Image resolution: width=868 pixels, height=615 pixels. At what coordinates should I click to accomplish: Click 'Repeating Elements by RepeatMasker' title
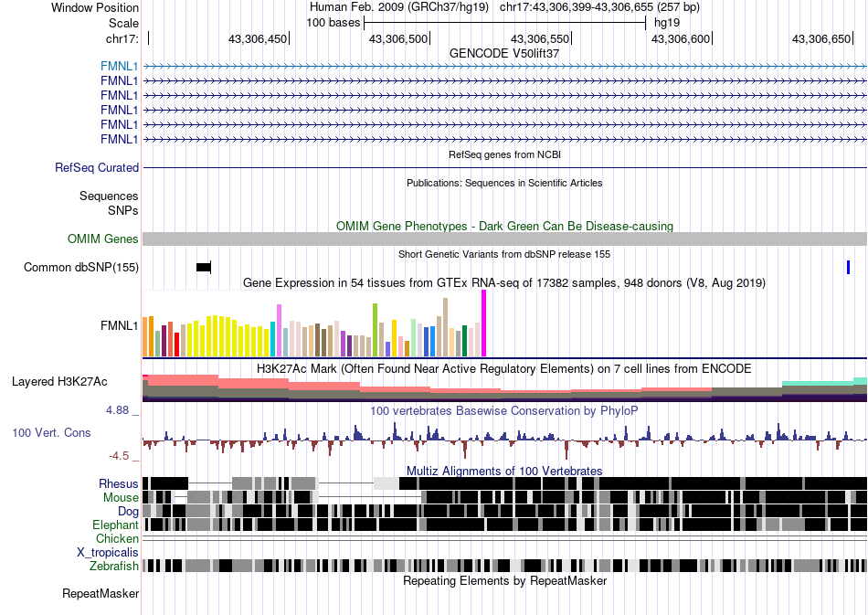(504, 580)
